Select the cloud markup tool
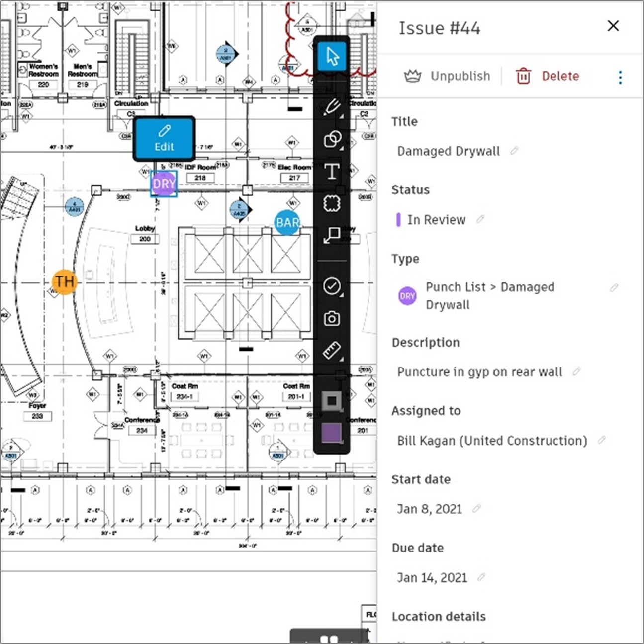 pyautogui.click(x=331, y=203)
